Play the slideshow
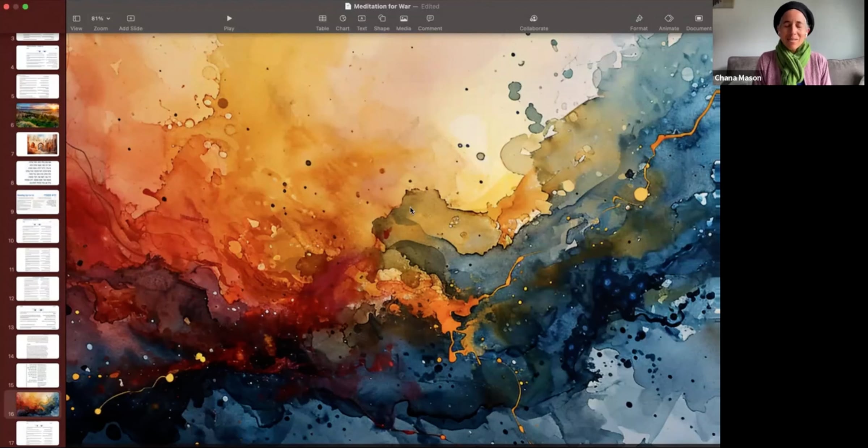The image size is (868, 448). 229,18
